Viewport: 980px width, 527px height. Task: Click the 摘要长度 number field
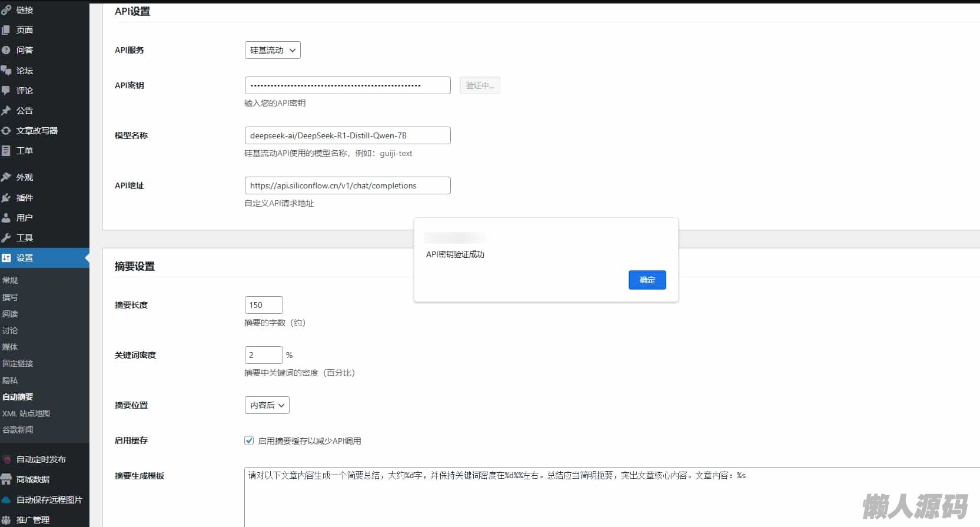coord(264,305)
